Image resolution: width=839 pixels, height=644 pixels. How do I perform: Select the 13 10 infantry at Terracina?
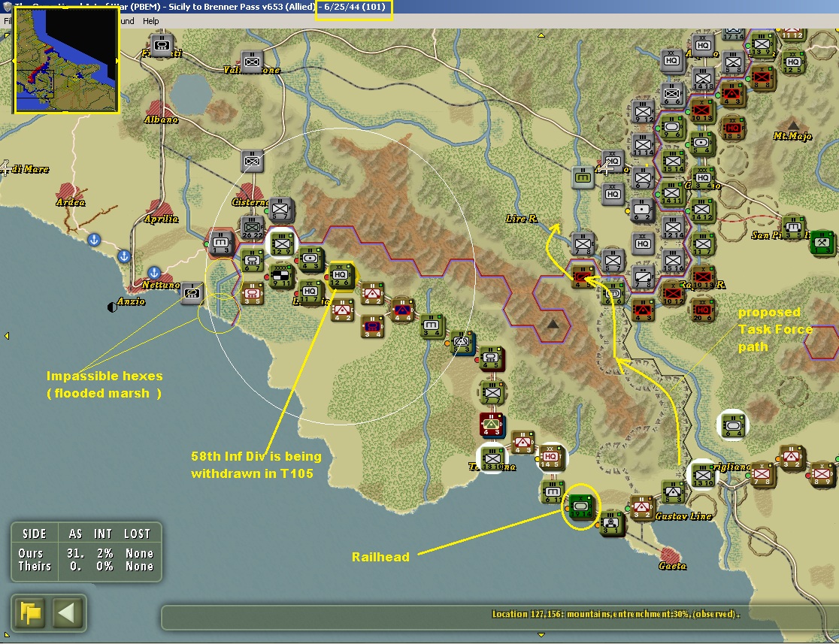click(x=492, y=459)
